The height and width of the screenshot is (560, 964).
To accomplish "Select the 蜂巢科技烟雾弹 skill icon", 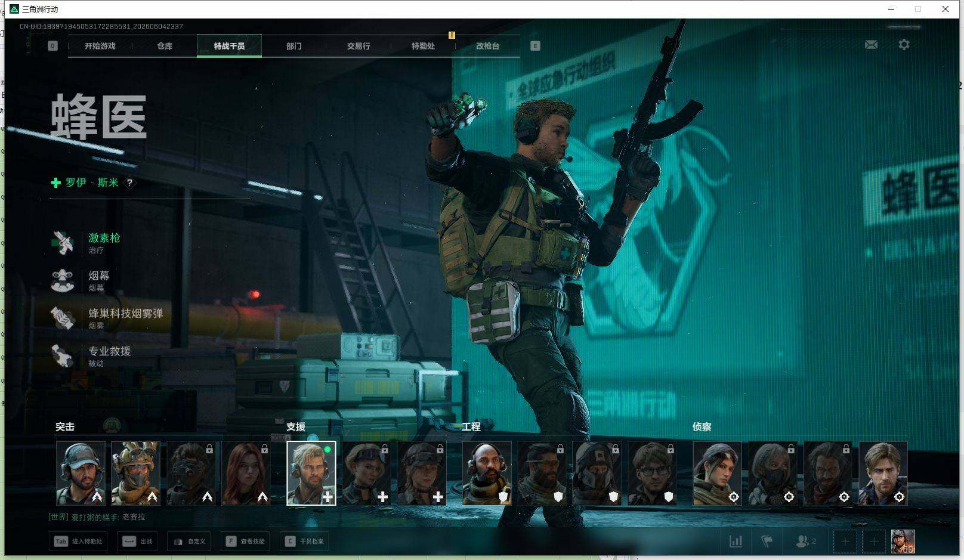I will tap(63, 318).
